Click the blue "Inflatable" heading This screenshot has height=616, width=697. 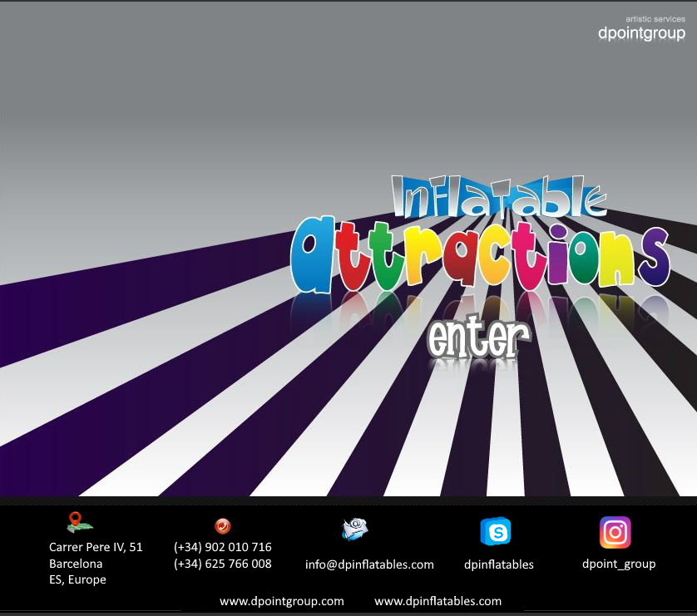[499, 196]
